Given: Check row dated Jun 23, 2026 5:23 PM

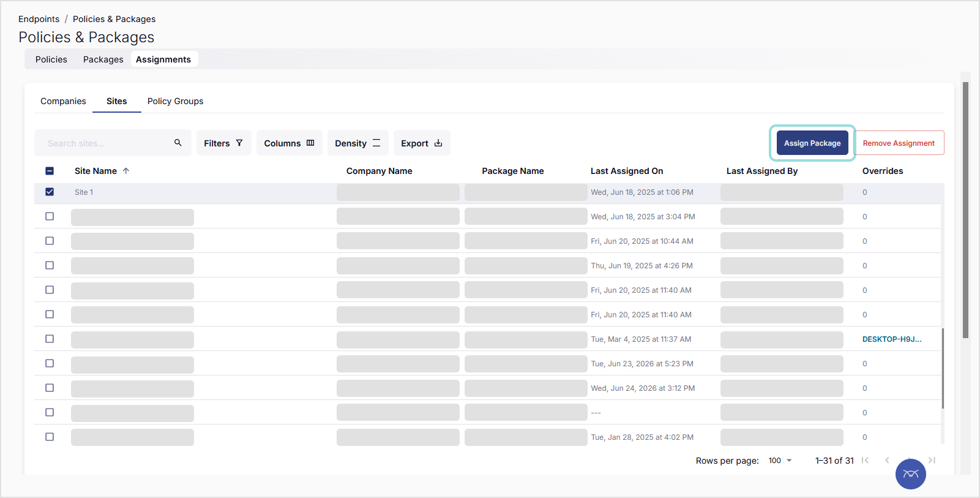Looking at the screenshot, I should (x=50, y=363).
